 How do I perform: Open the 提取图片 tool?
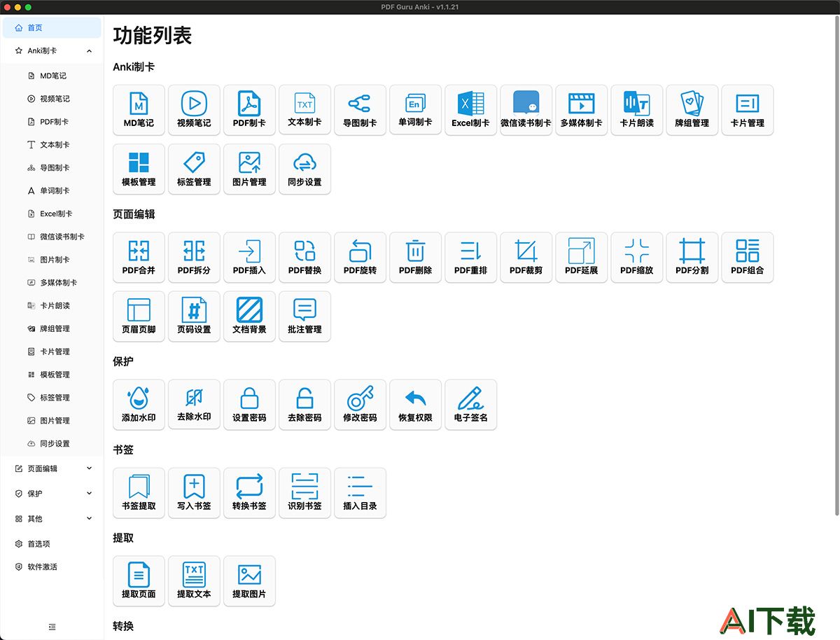tap(249, 580)
